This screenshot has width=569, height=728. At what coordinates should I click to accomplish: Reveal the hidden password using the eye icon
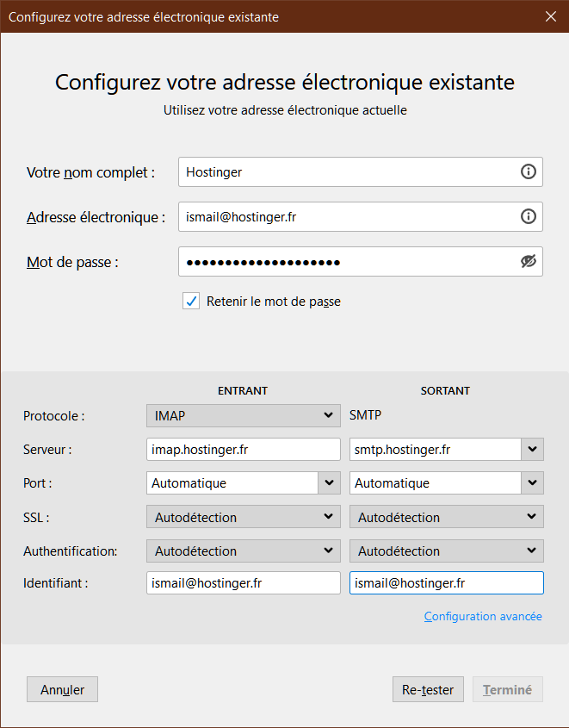pyautogui.click(x=528, y=261)
